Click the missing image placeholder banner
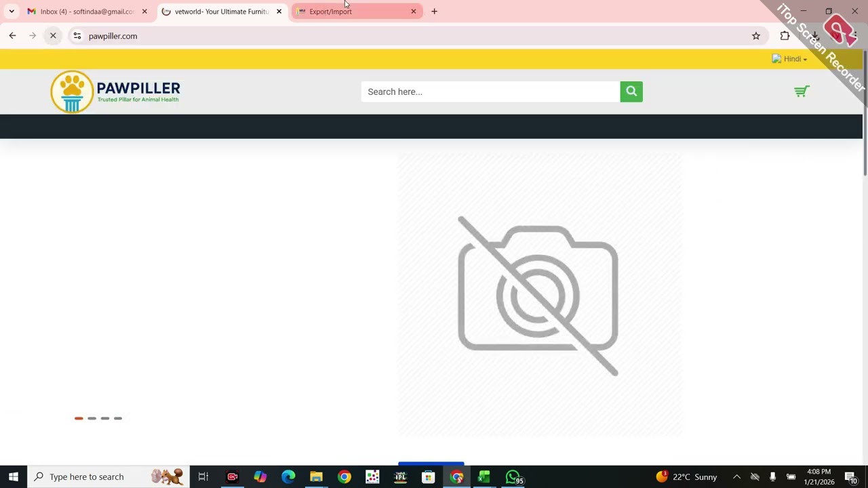 pyautogui.click(x=539, y=294)
